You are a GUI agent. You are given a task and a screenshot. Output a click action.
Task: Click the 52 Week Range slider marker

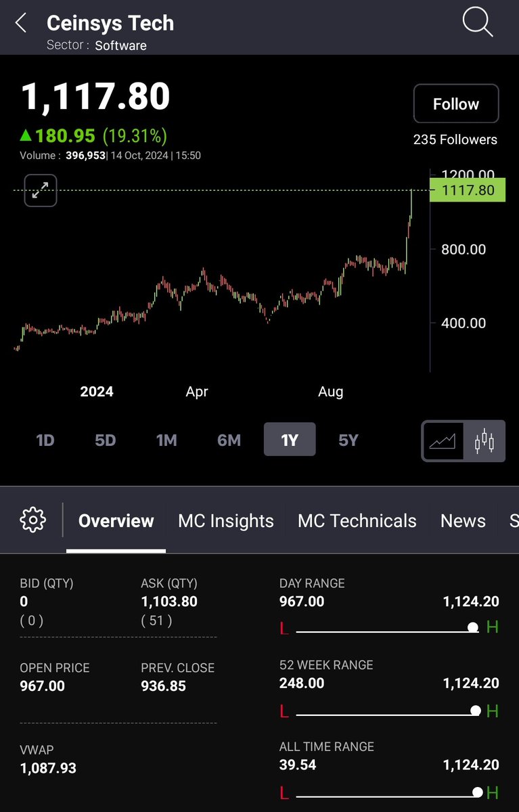(x=476, y=710)
